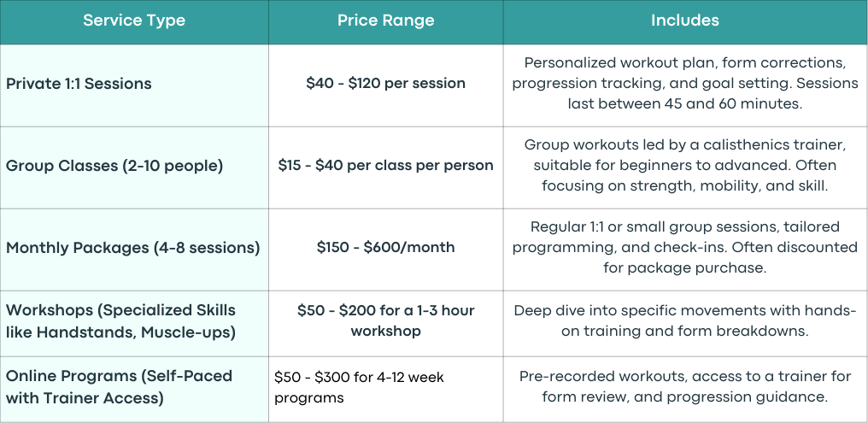Click the Service Type column header
The height and width of the screenshot is (423, 868).
pos(134,21)
